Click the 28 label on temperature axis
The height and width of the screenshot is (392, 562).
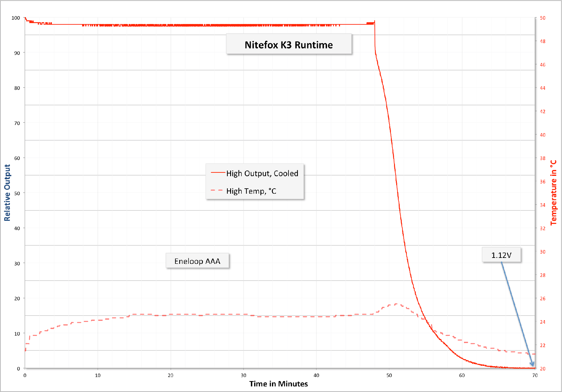[543, 275]
